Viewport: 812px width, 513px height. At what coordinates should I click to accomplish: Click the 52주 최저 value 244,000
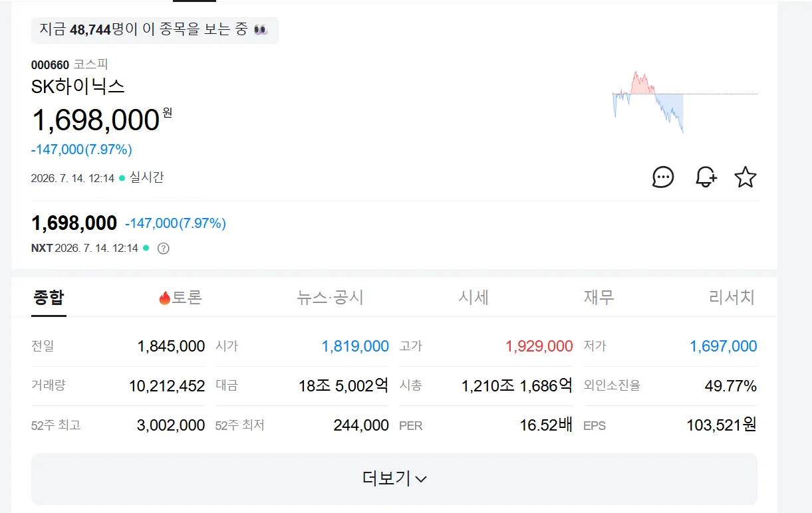361,425
